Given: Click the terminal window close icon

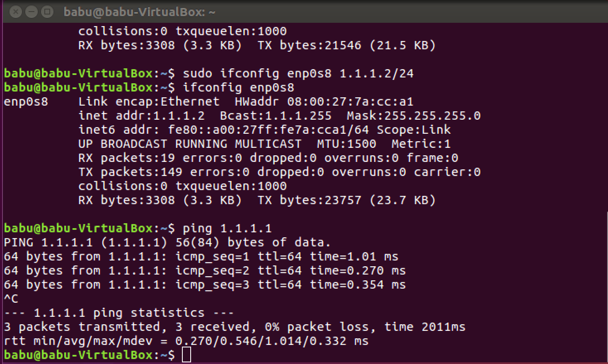Looking at the screenshot, I should [15, 12].
